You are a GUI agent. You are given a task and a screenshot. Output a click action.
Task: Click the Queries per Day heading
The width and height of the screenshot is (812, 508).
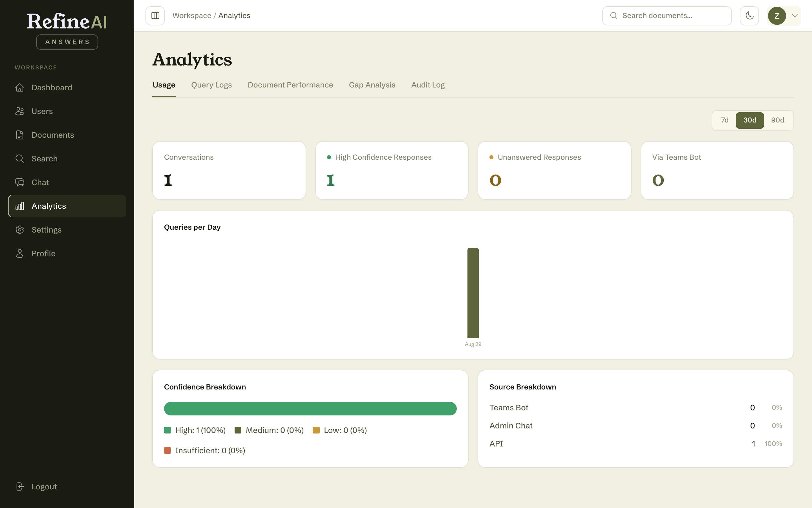tap(192, 227)
